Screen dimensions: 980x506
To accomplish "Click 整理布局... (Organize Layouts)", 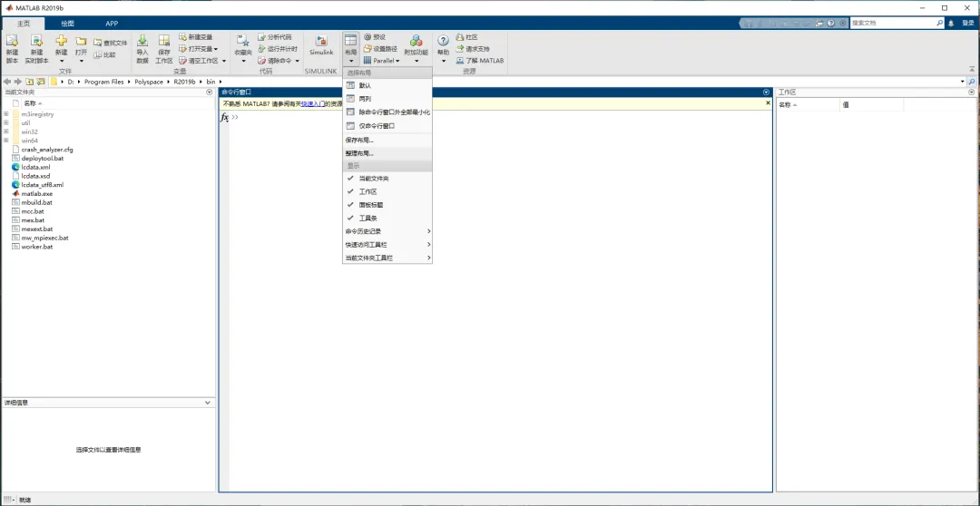I will (387, 153).
